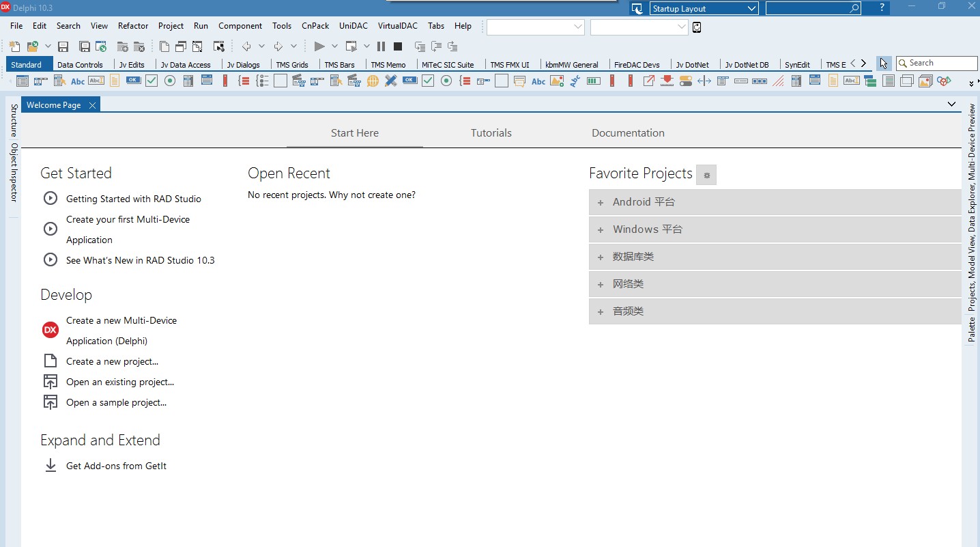Select the crossed pencil tools palette component
This screenshot has width=980, height=547.
pos(390,81)
